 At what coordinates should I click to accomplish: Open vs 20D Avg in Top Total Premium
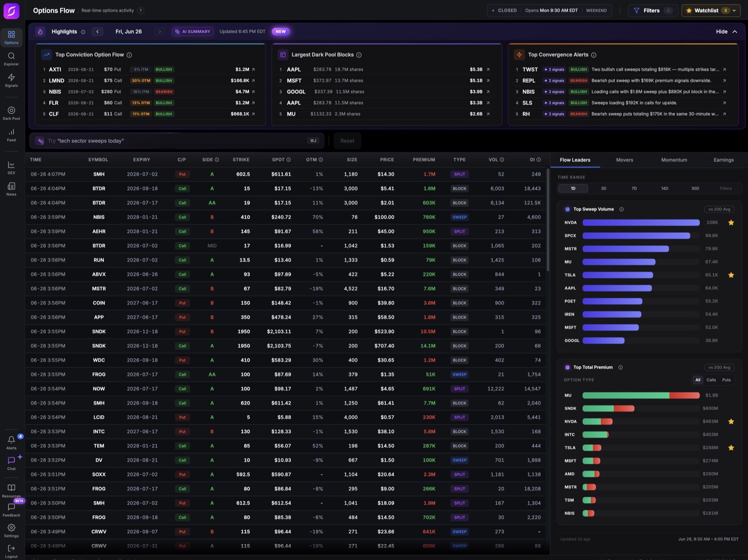pyautogui.click(x=719, y=367)
